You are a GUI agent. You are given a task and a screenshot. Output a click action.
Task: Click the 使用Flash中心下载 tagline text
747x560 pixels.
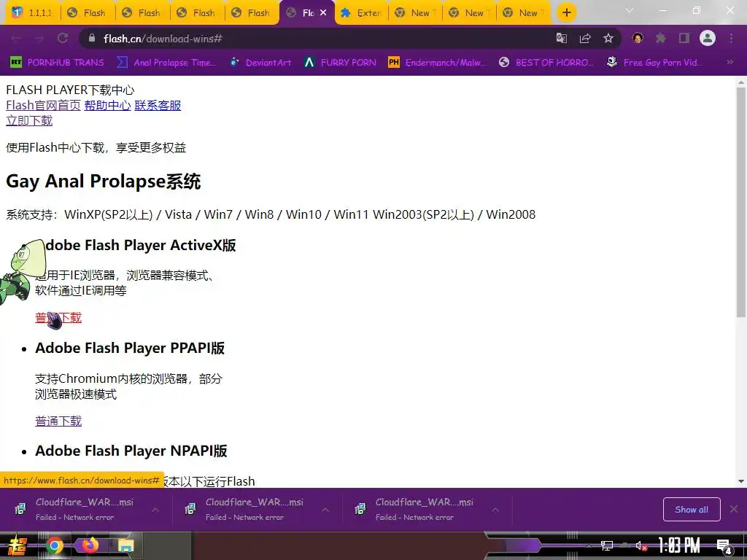coord(96,147)
